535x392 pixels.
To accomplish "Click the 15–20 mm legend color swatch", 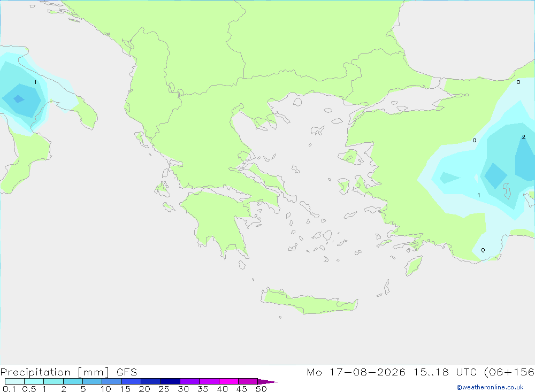I will click(x=132, y=381).
